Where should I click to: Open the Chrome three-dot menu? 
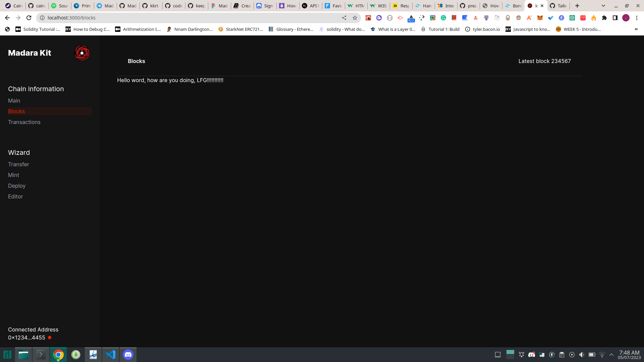point(637,18)
